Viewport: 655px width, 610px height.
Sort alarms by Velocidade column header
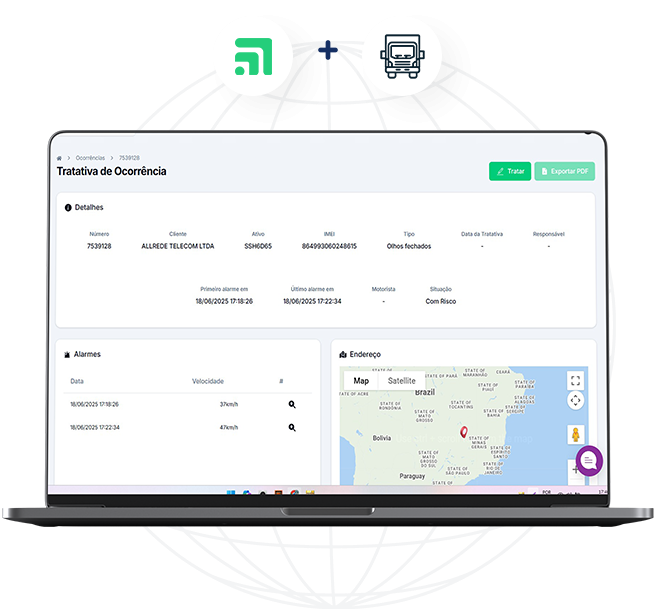click(x=208, y=381)
